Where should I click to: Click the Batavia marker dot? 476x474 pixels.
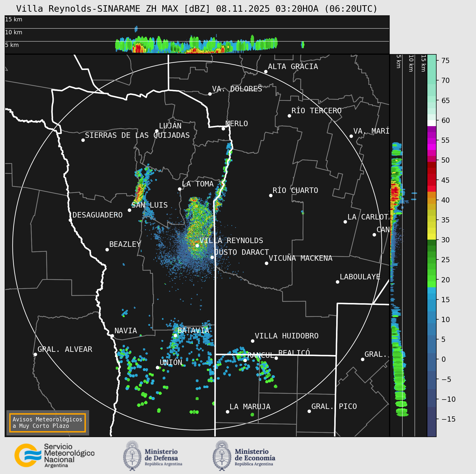pyautogui.click(x=175, y=335)
